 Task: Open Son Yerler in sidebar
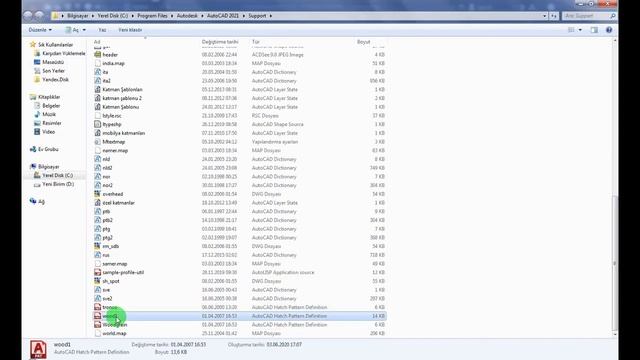53,71
